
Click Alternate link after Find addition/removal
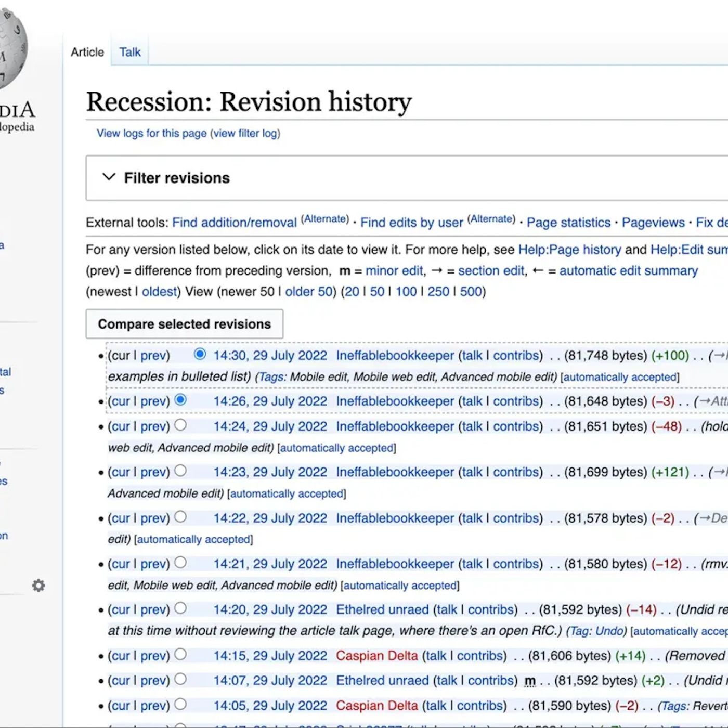coord(325,219)
